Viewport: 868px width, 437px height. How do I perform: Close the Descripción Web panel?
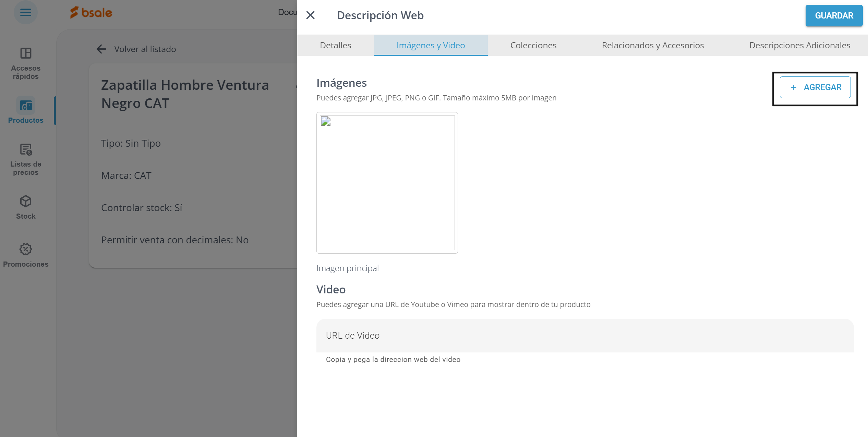pos(310,15)
